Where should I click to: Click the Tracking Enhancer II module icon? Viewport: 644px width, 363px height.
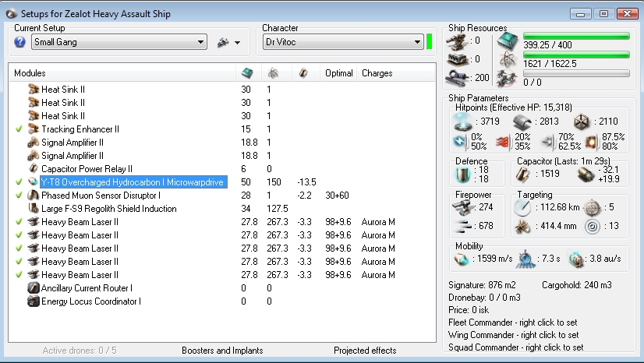coord(34,129)
